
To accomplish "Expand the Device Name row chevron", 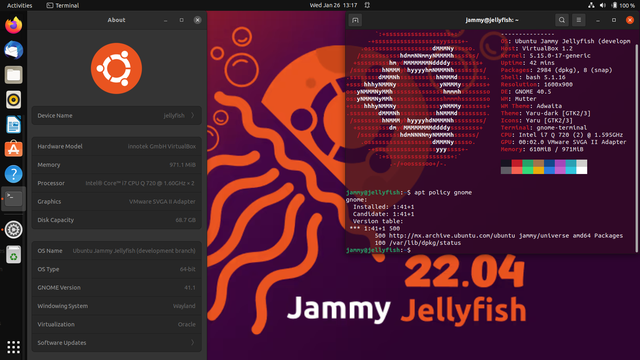I will point(193,116).
